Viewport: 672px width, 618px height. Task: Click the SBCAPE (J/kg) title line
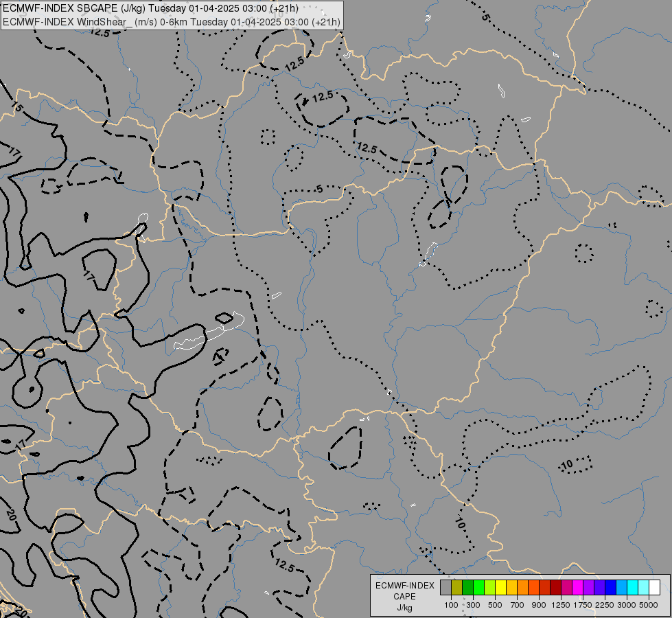150,8
